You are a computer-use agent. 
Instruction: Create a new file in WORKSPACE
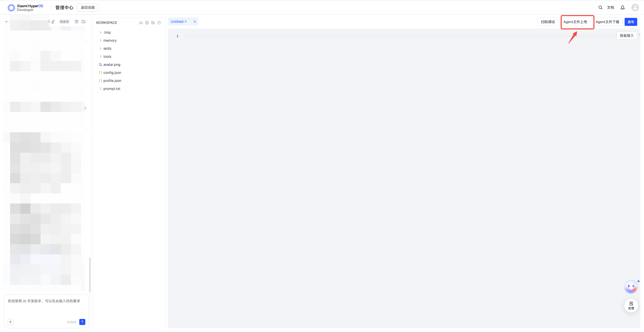click(147, 23)
